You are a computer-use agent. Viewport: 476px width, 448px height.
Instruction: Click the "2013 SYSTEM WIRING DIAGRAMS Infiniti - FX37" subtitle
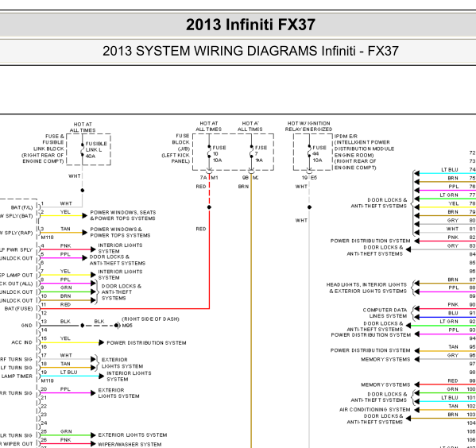250,51
